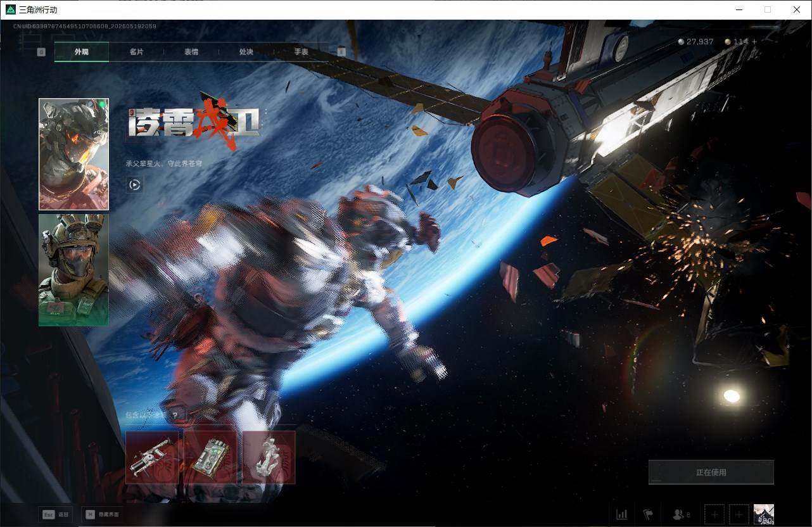Click the 27,937 currency balance
The image size is (812, 527).
pyautogui.click(x=695, y=42)
